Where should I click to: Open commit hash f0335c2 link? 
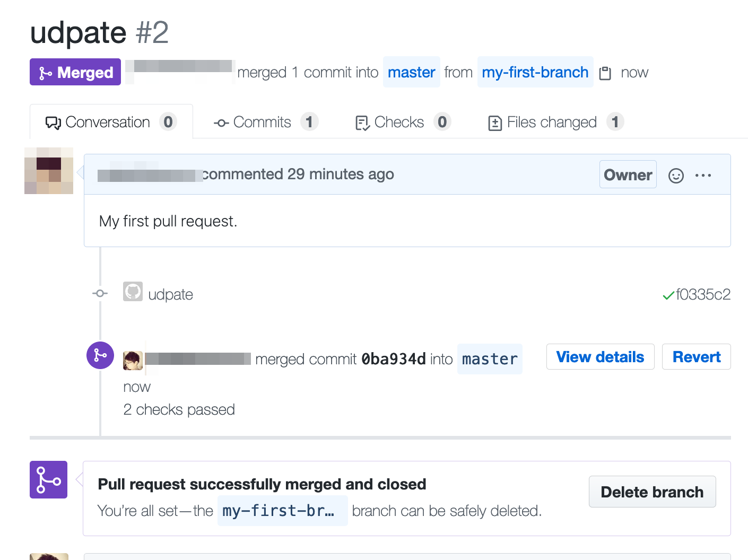click(x=703, y=294)
